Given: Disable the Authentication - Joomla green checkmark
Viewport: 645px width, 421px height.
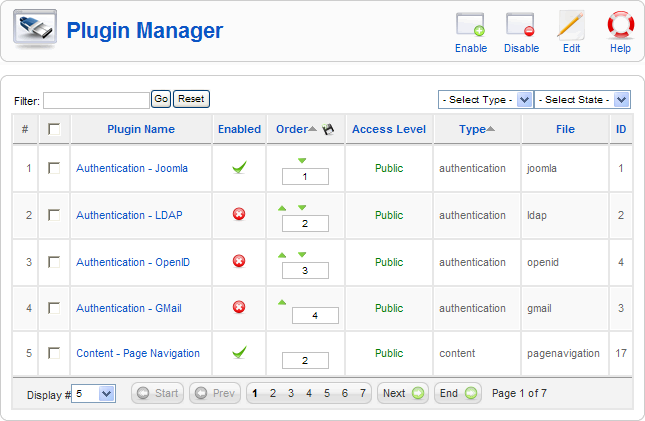Looking at the screenshot, I should tap(238, 168).
